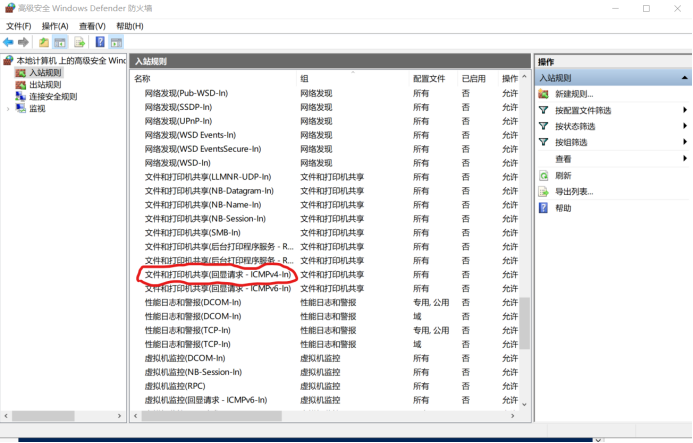Click the 连接安全规则 tree icon
693x443 pixels.
pos(20,96)
